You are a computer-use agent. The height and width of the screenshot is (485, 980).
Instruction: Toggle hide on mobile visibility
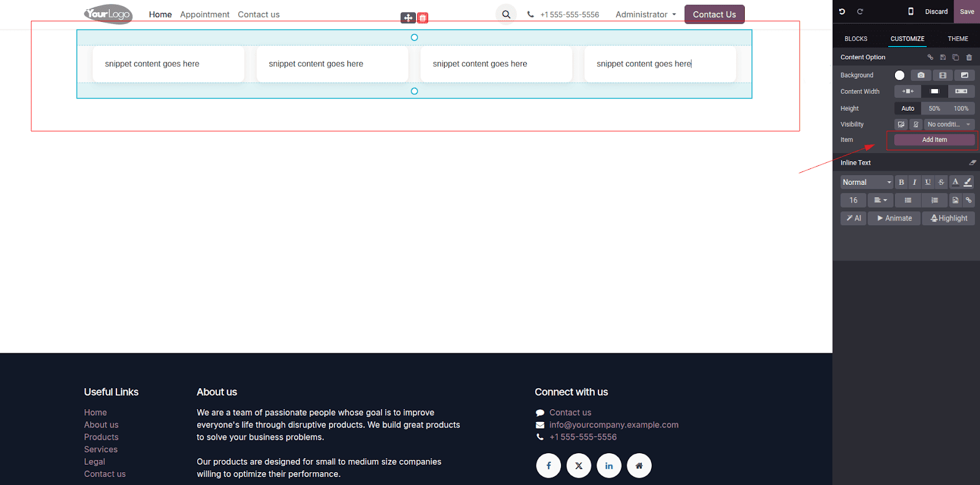pyautogui.click(x=916, y=124)
